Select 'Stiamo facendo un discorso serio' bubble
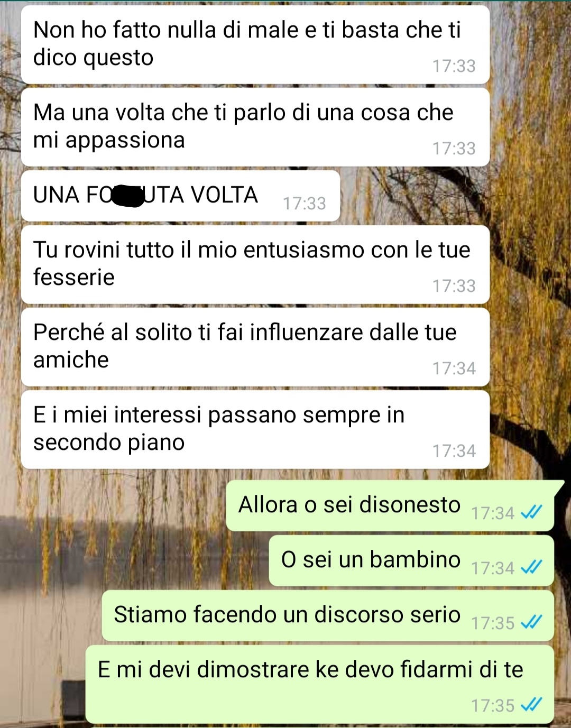The image size is (571, 728). [x=328, y=615]
